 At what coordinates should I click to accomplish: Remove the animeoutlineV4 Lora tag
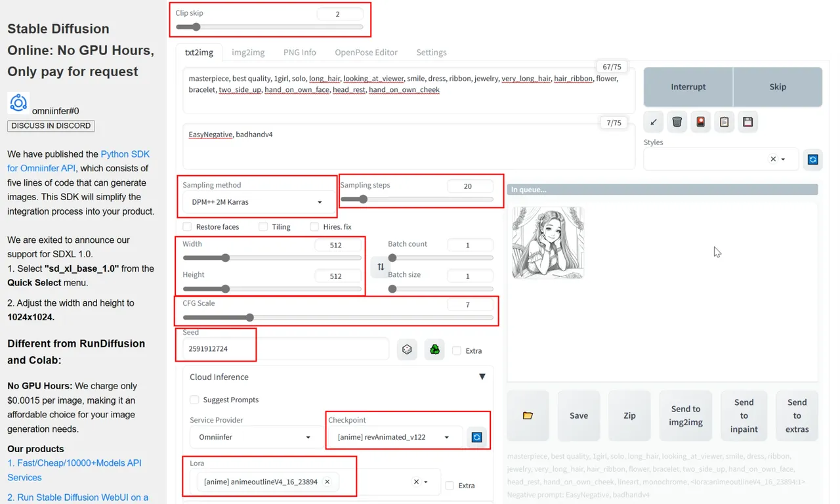click(x=327, y=482)
